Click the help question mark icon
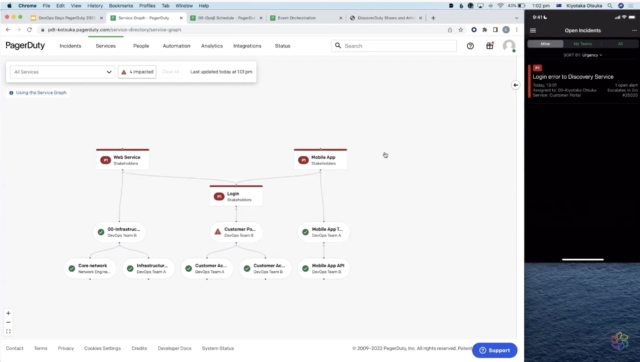This screenshot has height=362, width=640. click(x=470, y=46)
